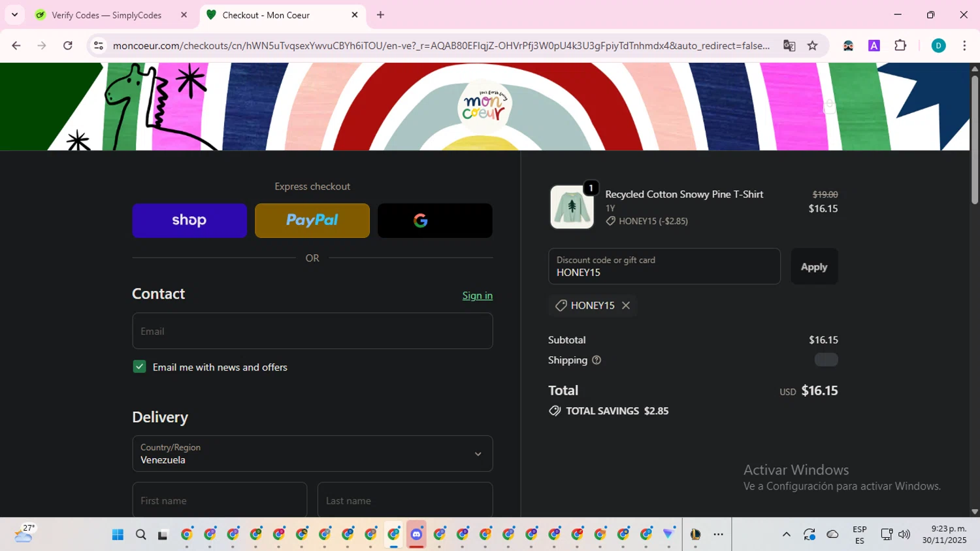Image resolution: width=980 pixels, height=551 pixels.
Task: Uncheck Email me with news and offers
Action: (139, 367)
